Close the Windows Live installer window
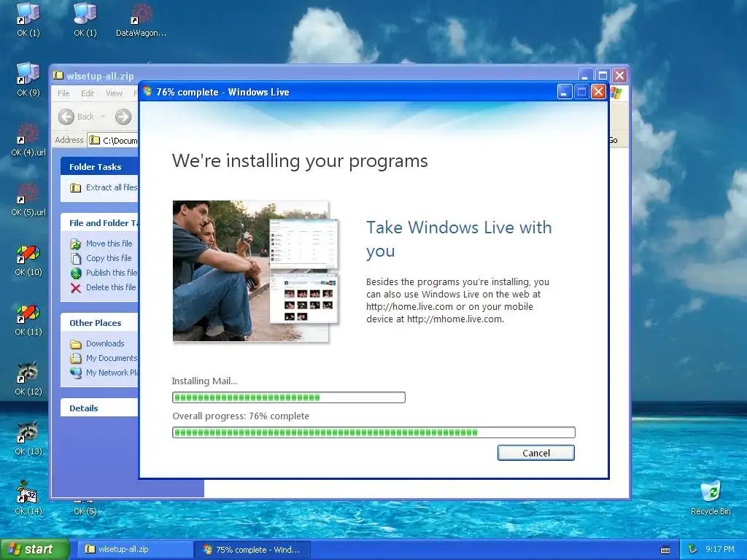This screenshot has width=747, height=560. click(x=598, y=91)
